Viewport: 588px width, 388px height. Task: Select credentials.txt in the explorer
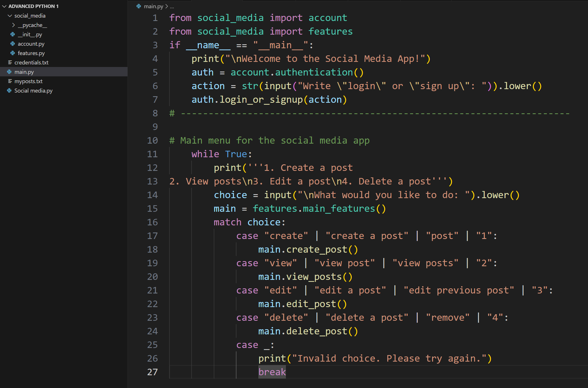(31, 62)
